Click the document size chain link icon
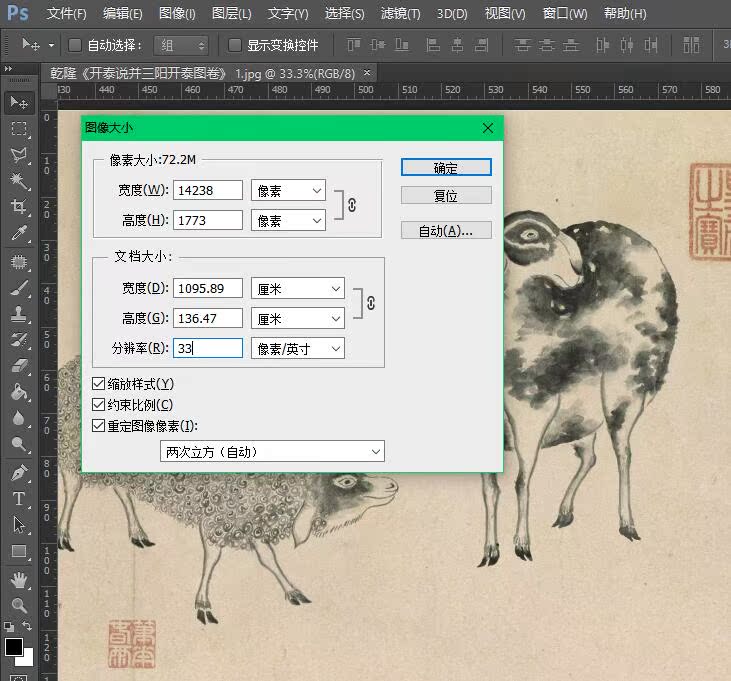The image size is (731, 681). [371, 303]
